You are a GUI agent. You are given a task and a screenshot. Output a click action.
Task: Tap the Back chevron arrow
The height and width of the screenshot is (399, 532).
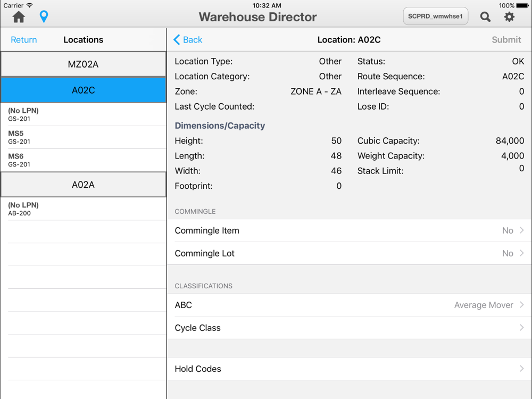click(x=177, y=40)
